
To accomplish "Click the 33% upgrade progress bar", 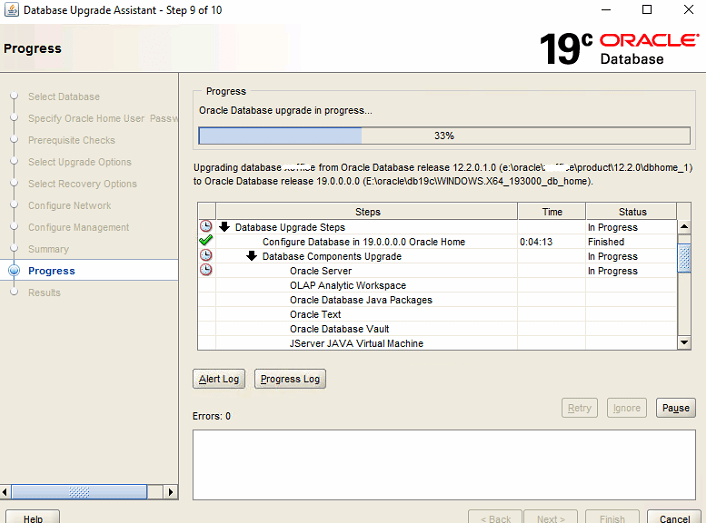I will click(x=444, y=135).
